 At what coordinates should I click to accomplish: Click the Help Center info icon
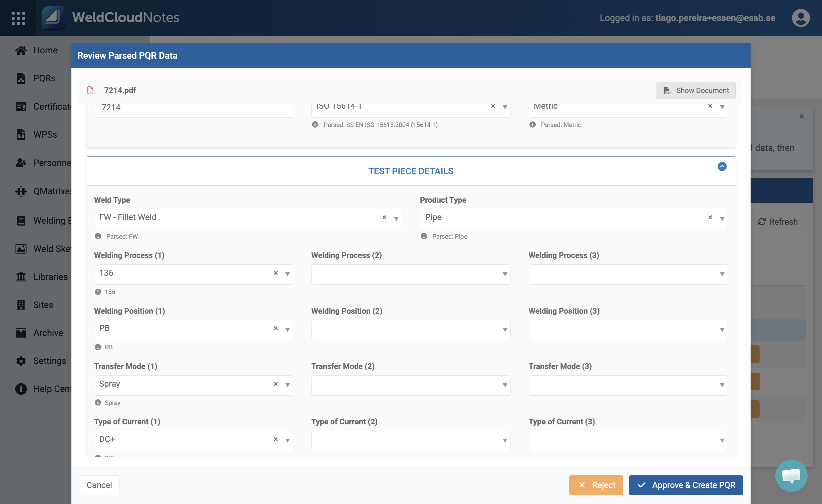21,389
